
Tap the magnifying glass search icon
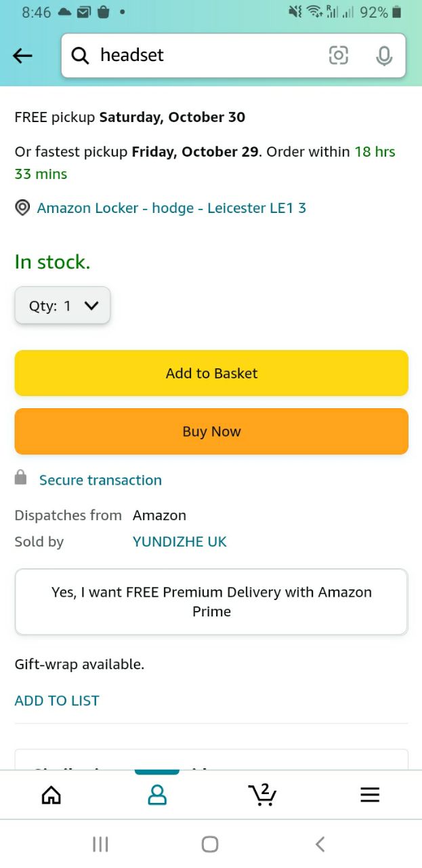[80, 56]
